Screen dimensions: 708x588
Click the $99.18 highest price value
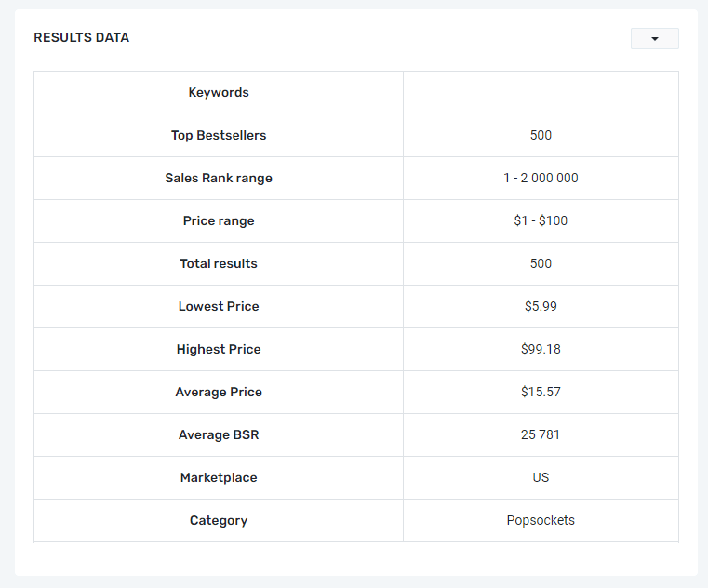click(541, 349)
